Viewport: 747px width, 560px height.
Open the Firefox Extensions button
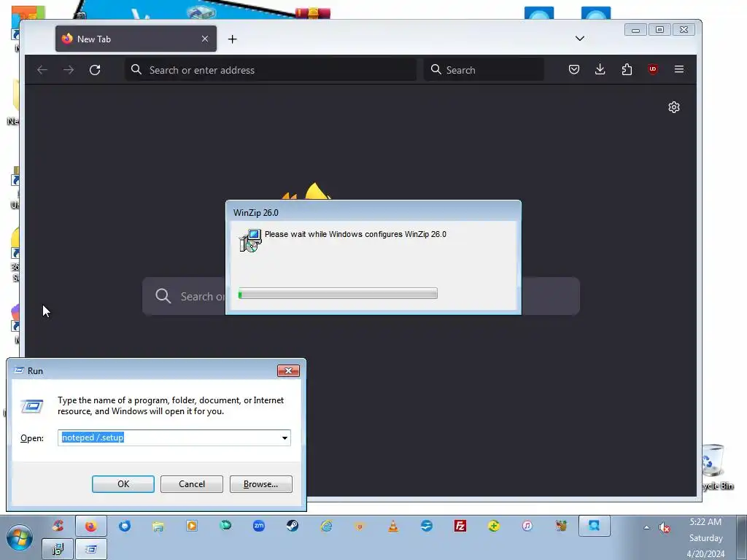(x=627, y=69)
